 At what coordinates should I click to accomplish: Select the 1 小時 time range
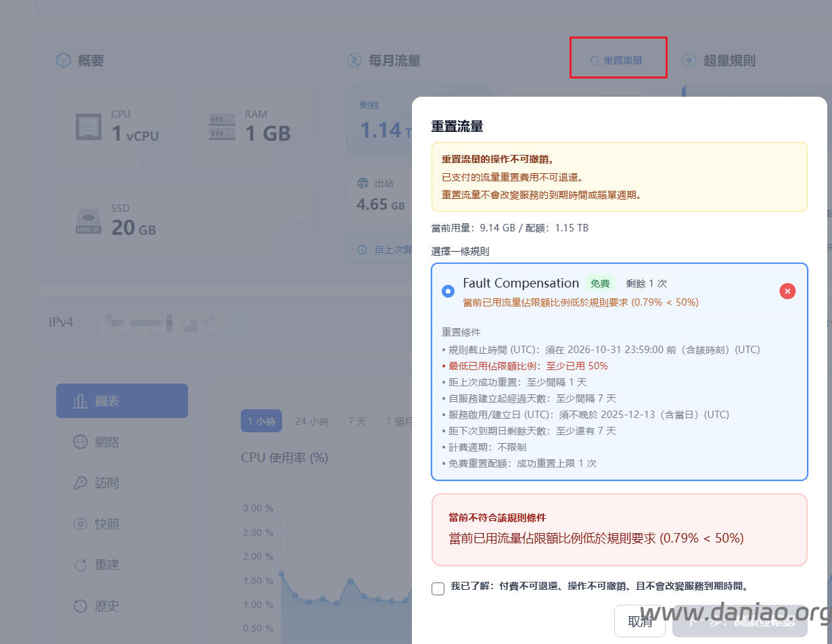261,421
